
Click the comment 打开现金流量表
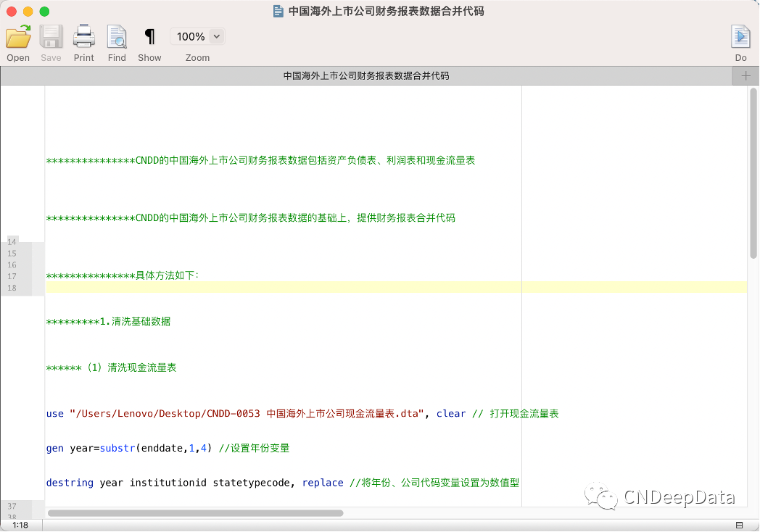pos(516,414)
